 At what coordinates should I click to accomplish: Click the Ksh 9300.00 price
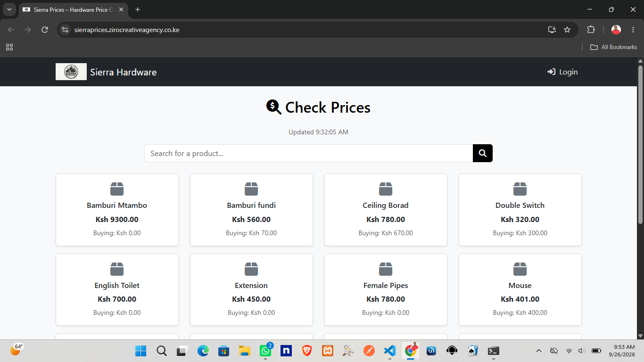pyautogui.click(x=117, y=219)
